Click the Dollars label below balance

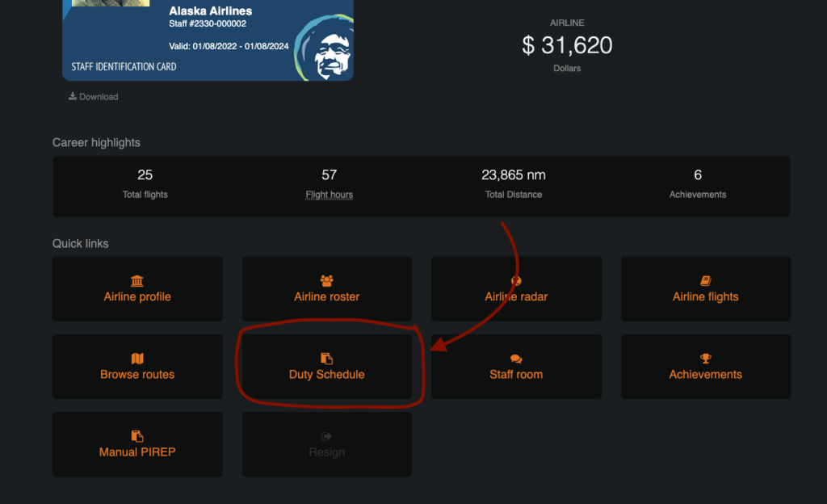[567, 68]
